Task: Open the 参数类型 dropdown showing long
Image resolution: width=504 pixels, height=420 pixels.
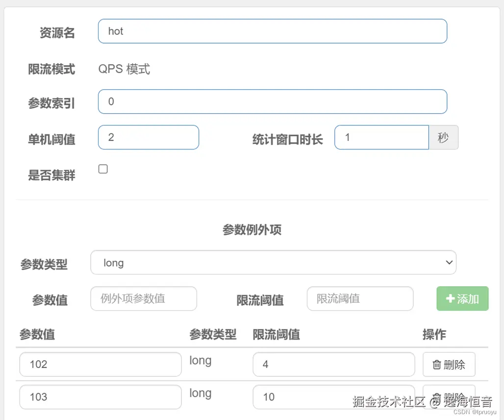Action: pyautogui.click(x=273, y=262)
